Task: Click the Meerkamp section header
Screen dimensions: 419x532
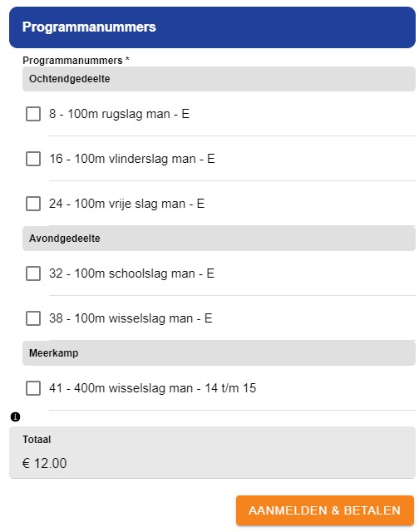Action: click(219, 352)
